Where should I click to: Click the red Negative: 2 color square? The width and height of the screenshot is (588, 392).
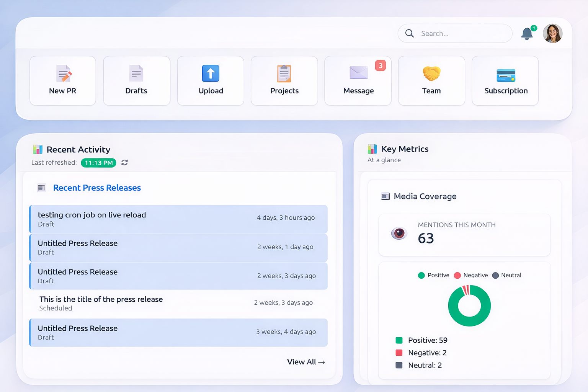pos(399,353)
